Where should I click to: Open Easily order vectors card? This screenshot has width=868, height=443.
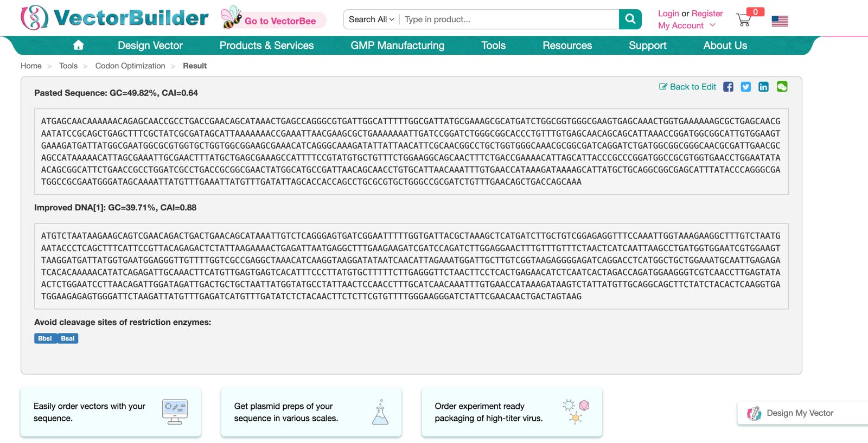coord(111,412)
